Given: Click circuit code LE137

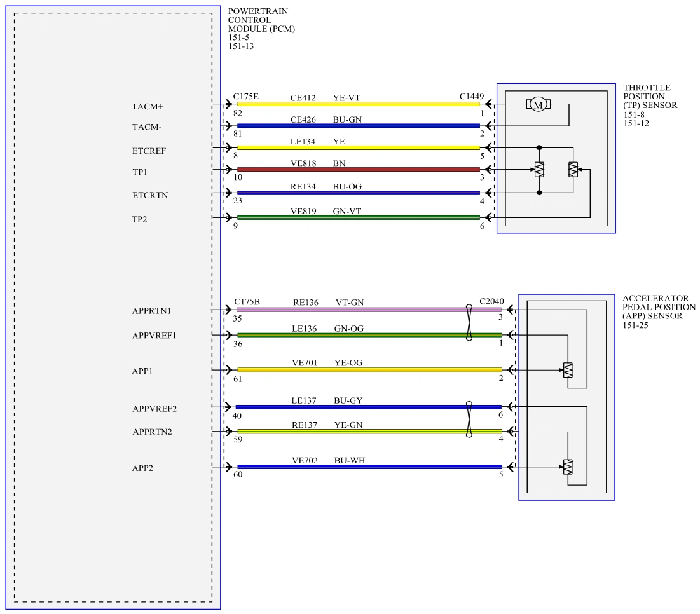Looking at the screenshot, I should pyautogui.click(x=303, y=400).
